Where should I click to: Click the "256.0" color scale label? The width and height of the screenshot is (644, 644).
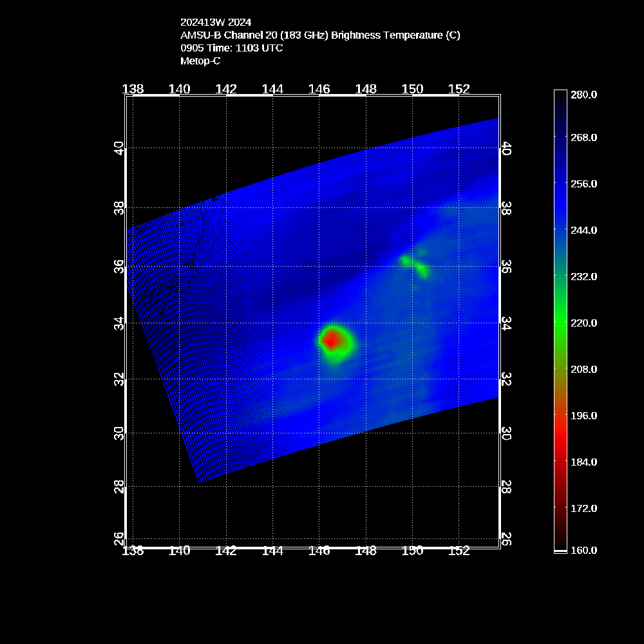click(x=583, y=184)
